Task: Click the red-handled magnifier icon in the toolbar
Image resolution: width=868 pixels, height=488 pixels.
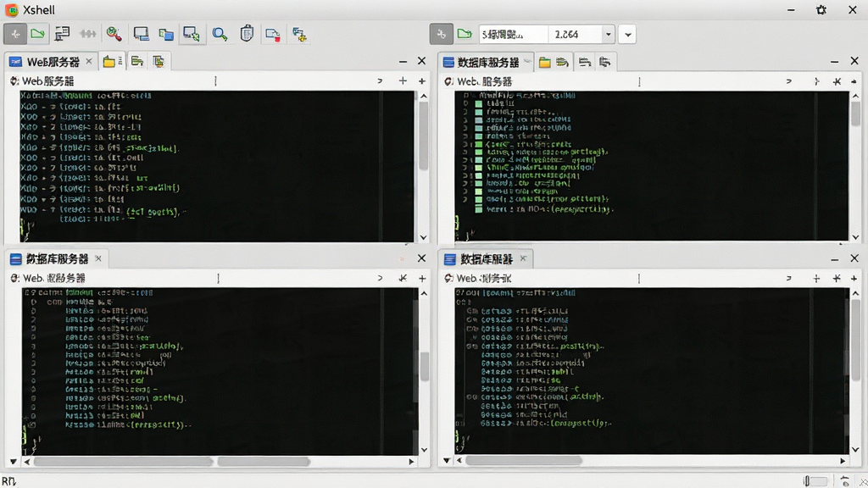Action: pyautogui.click(x=114, y=34)
